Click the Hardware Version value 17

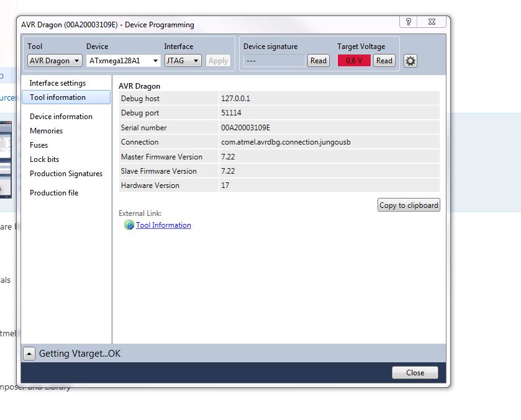(225, 185)
